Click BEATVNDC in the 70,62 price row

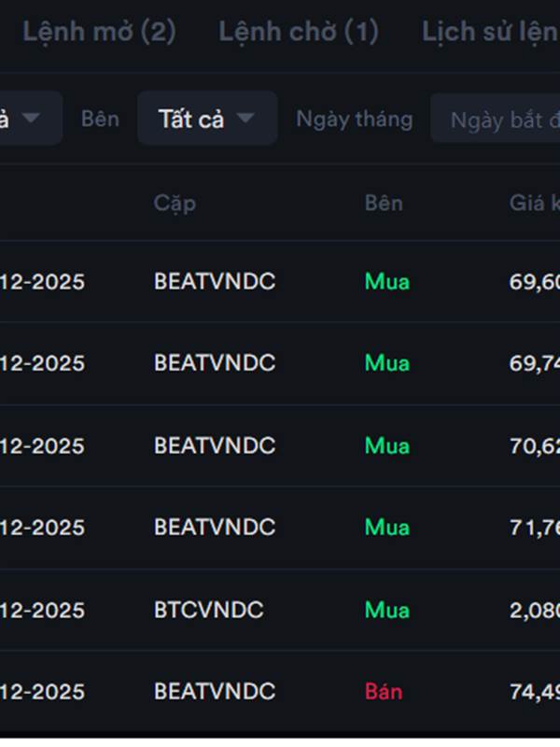point(214,445)
